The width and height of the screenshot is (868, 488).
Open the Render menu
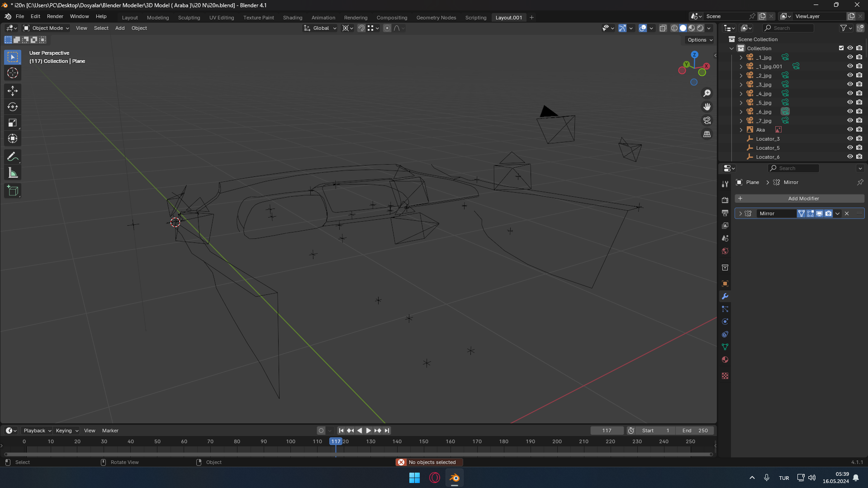55,16
